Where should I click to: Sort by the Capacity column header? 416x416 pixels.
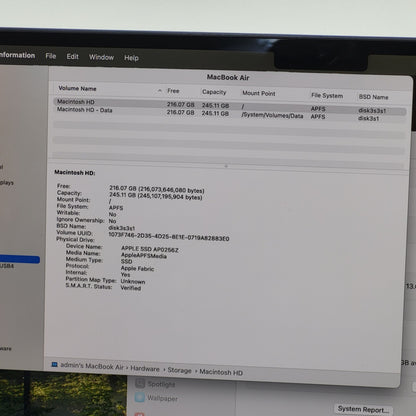214,92
